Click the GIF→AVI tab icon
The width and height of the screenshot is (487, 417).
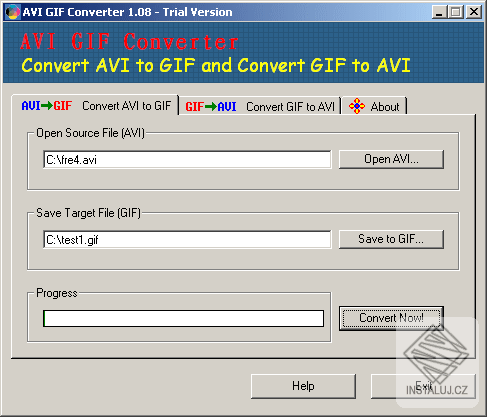(x=211, y=107)
